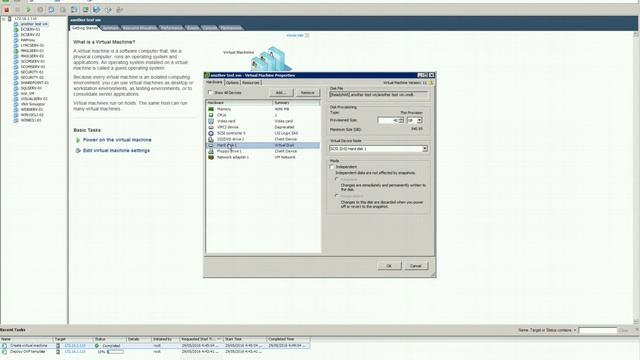
Task: Click the Remove button
Action: tap(307, 93)
